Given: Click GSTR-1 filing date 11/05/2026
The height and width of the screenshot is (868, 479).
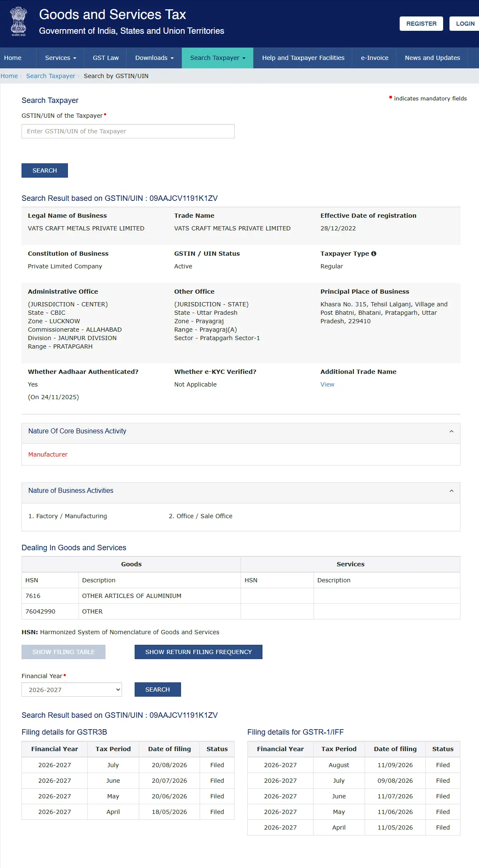Looking at the screenshot, I should tap(395, 827).
